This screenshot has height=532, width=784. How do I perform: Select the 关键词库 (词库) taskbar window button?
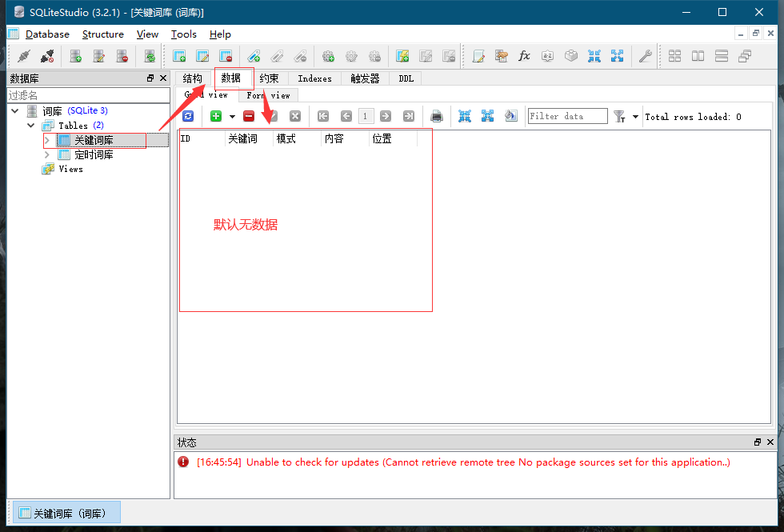pos(67,513)
